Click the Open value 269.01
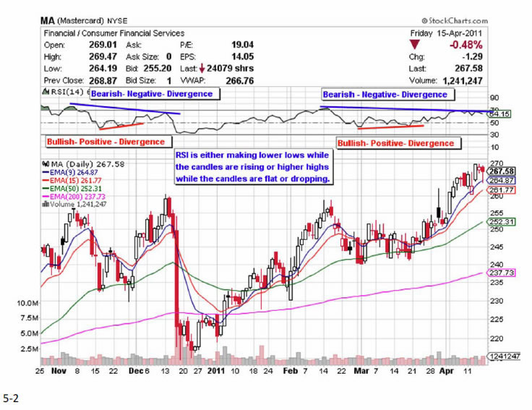 coord(103,45)
